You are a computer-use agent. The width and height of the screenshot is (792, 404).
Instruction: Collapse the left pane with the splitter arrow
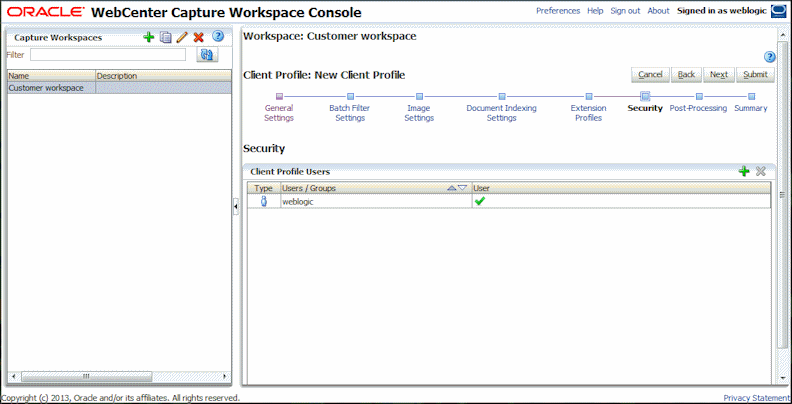tap(236, 207)
